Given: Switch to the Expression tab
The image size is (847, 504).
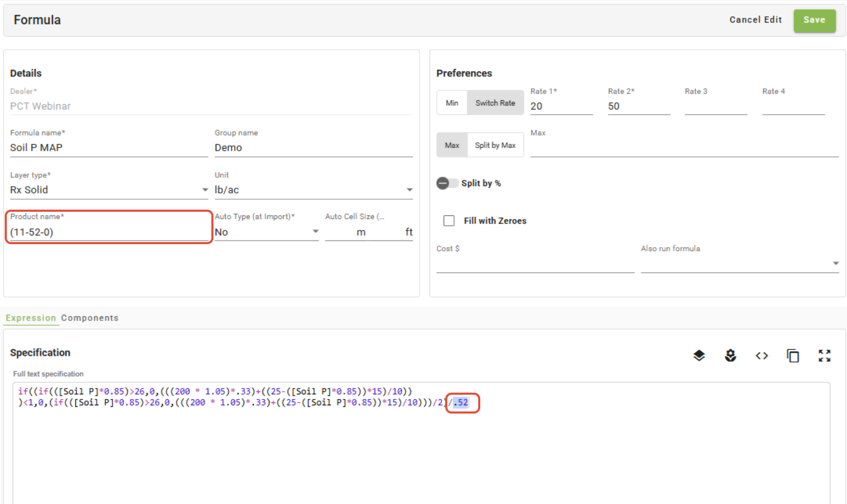Looking at the screenshot, I should [x=31, y=318].
